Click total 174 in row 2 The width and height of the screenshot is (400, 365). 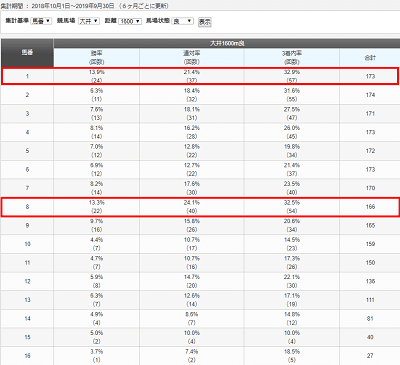[370, 95]
